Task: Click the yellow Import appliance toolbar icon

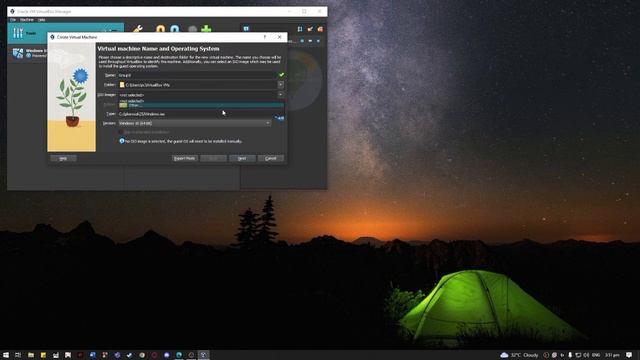Action: pyautogui.click(x=160, y=29)
